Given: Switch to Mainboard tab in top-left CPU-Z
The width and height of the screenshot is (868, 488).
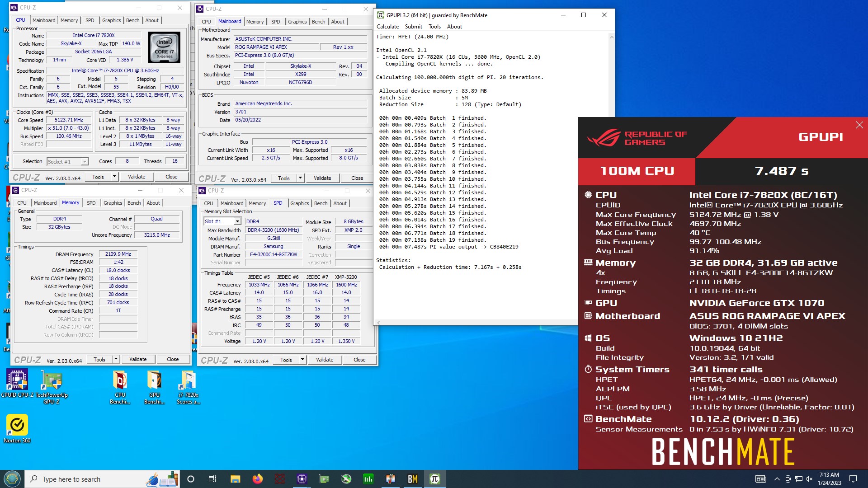Looking at the screenshot, I should coord(44,20).
